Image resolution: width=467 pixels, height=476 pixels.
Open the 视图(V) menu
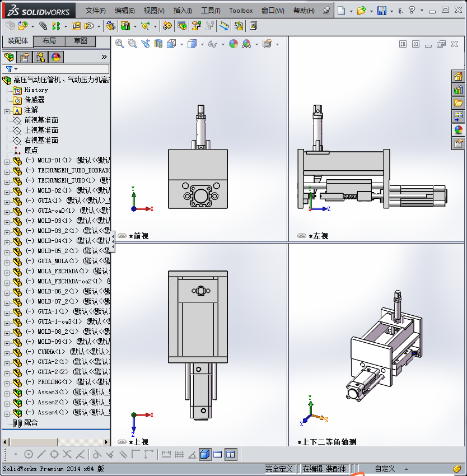[x=154, y=11]
